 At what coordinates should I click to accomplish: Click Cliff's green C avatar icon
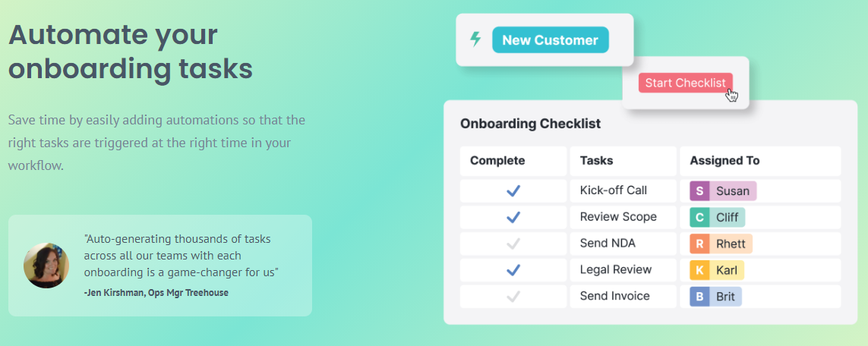(699, 217)
